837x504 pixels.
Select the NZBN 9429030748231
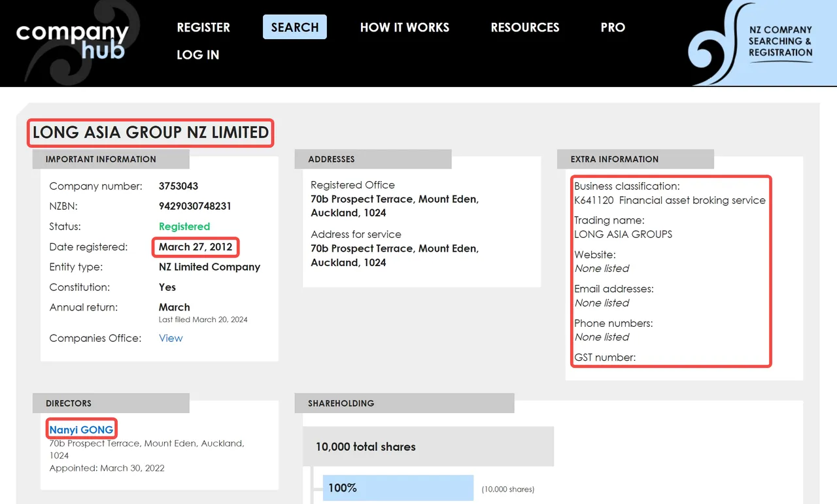tap(195, 206)
